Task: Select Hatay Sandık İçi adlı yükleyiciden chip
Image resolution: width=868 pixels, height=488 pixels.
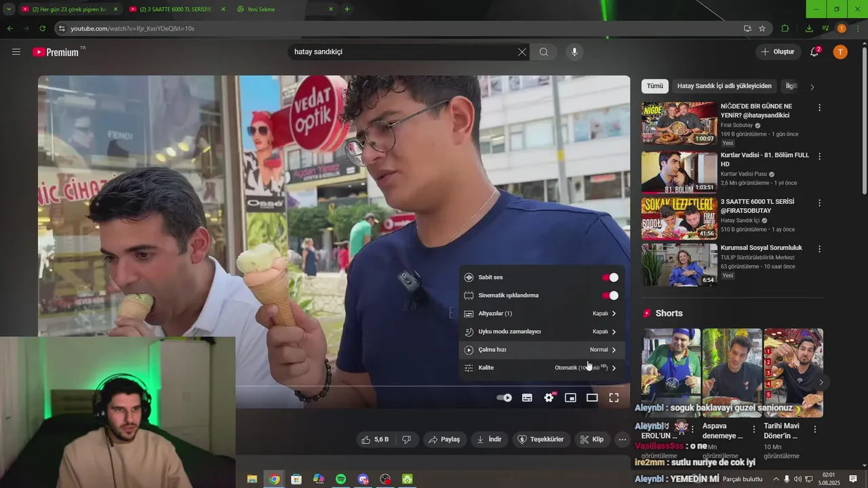Action: (724, 86)
